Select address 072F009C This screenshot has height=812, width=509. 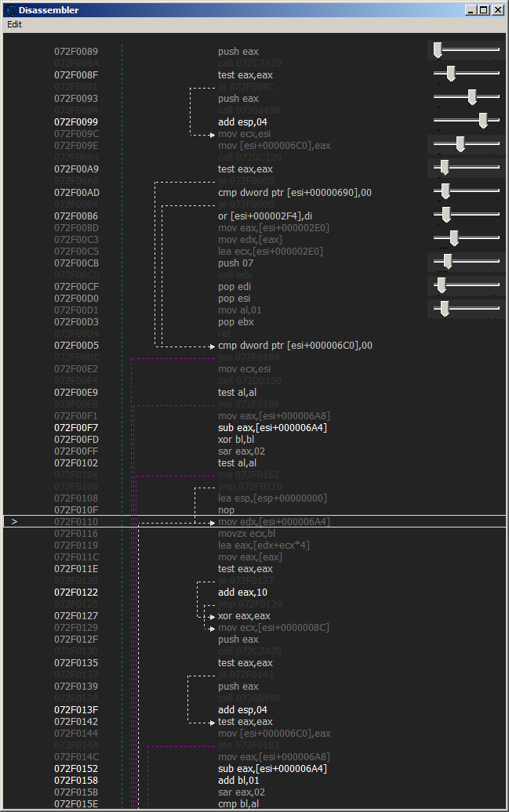click(x=76, y=133)
